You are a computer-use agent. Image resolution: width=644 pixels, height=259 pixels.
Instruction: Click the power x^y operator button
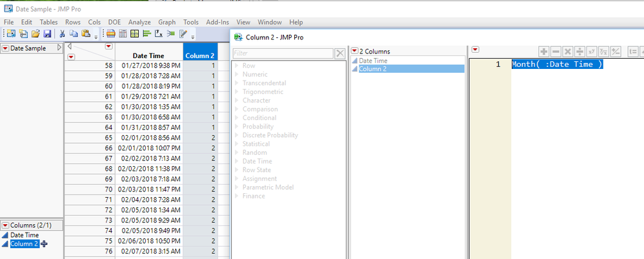tap(592, 52)
